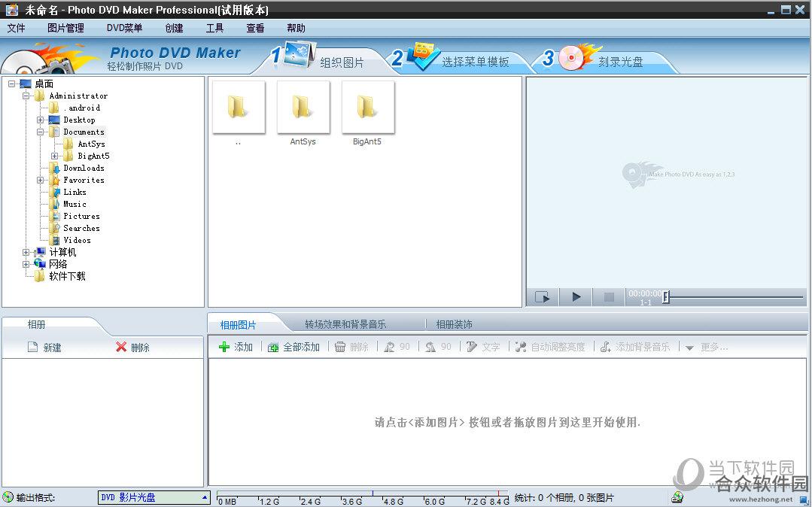The width and height of the screenshot is (812, 507).
Task: Collapse the Administrator tree node
Action: [26, 96]
